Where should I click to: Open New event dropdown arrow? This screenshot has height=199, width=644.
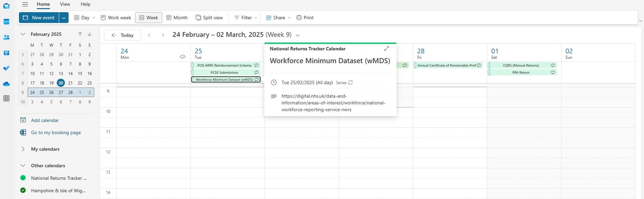coord(64,18)
